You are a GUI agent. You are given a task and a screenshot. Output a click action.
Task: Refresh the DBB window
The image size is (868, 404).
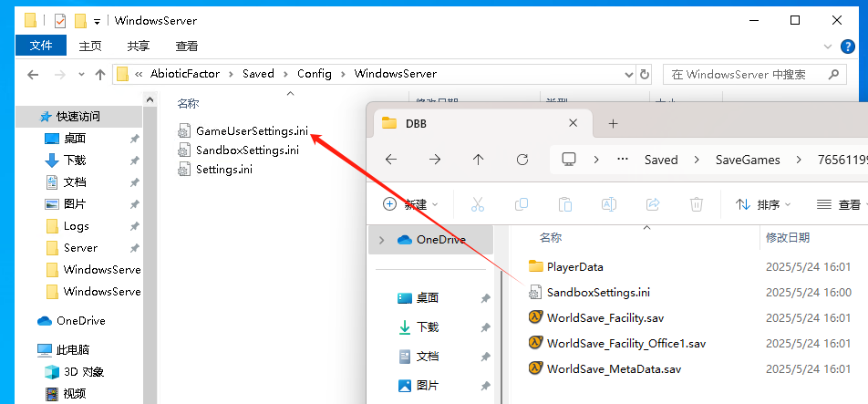[522, 160]
